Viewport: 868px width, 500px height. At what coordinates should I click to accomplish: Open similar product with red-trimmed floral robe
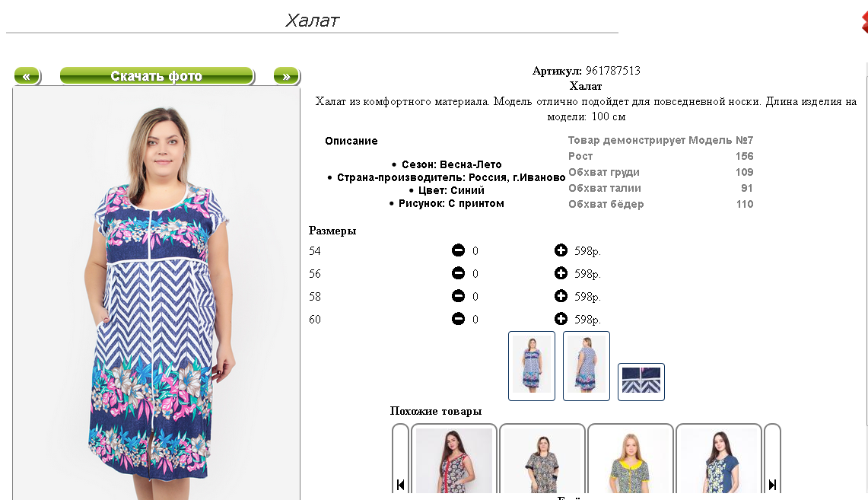tap(454, 460)
